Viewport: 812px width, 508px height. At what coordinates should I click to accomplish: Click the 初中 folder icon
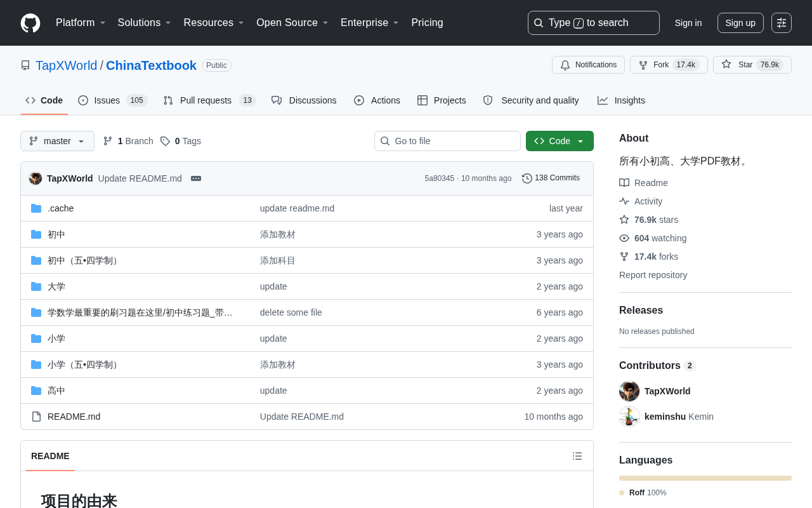coord(36,234)
